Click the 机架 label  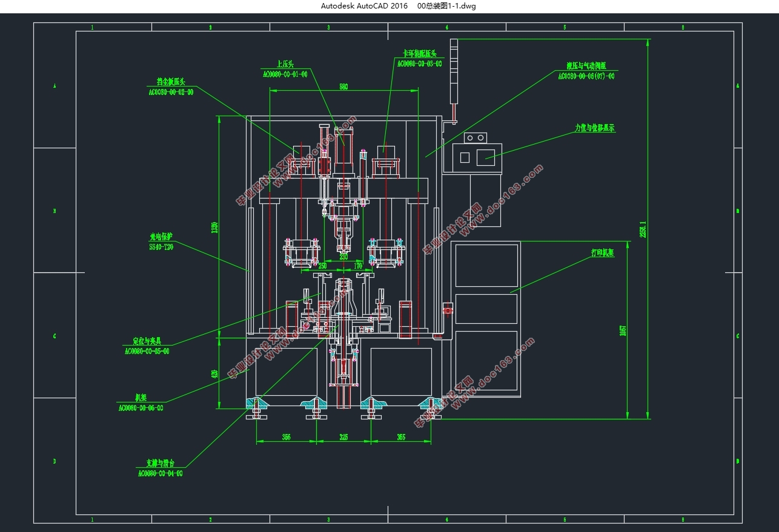141,398
